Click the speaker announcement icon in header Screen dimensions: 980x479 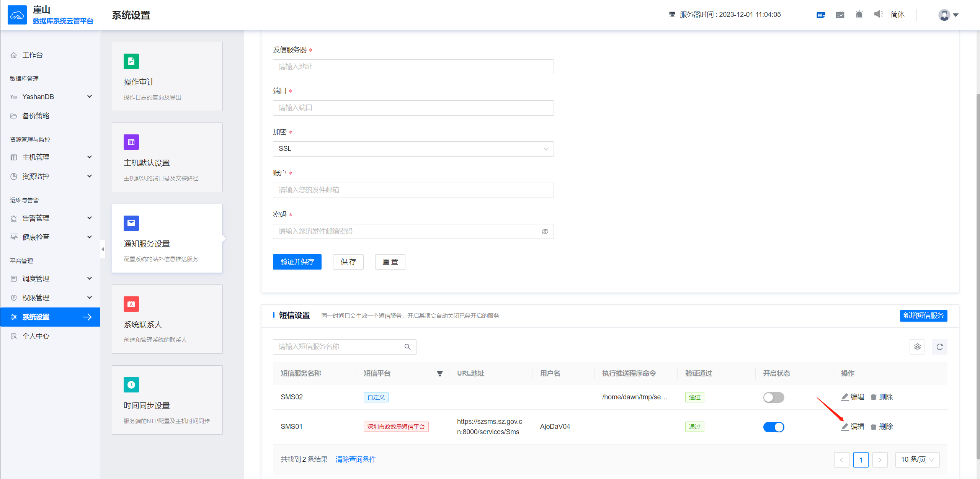pyautogui.click(x=878, y=15)
